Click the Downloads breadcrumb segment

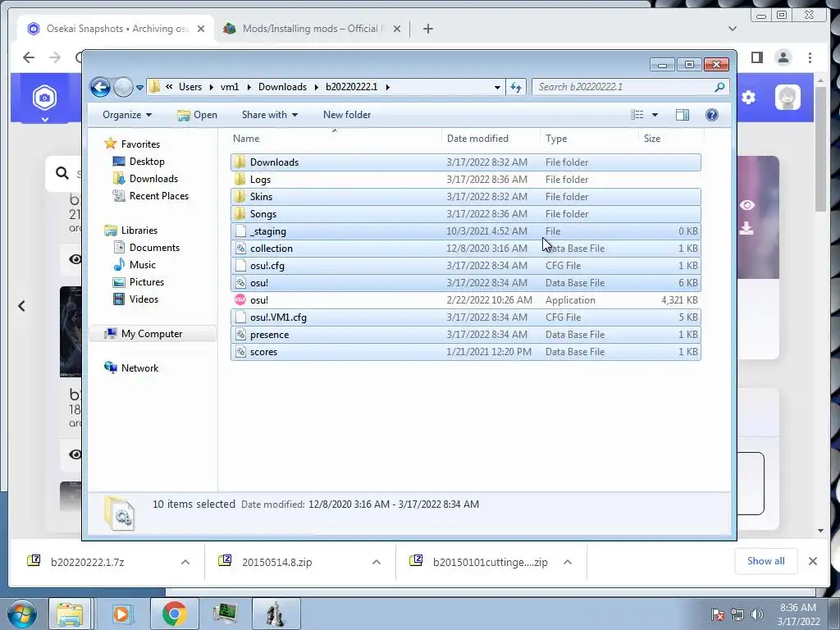pyautogui.click(x=282, y=87)
